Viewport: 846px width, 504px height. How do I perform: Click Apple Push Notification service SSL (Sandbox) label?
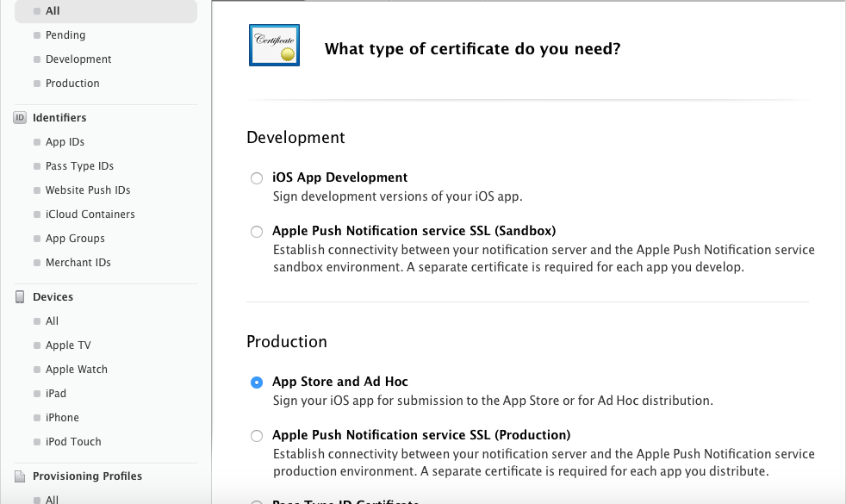(x=414, y=231)
